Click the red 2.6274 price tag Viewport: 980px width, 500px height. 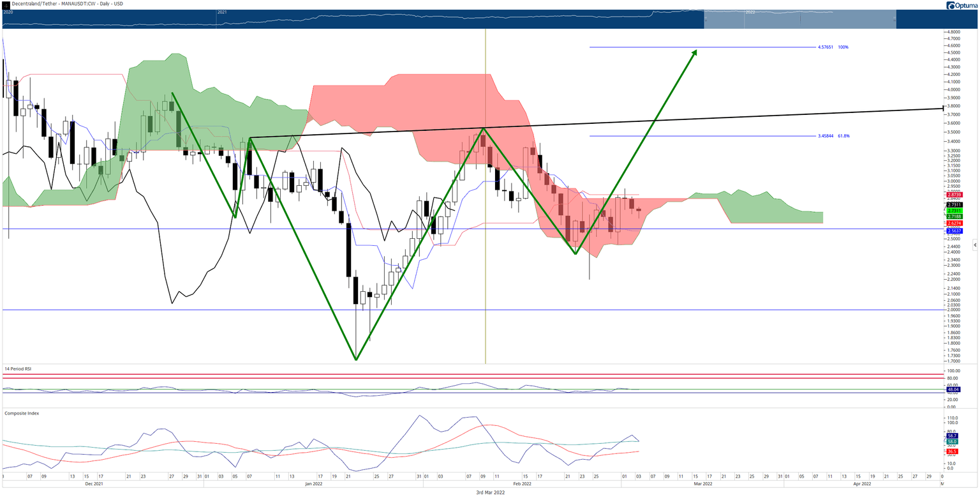[954, 223]
